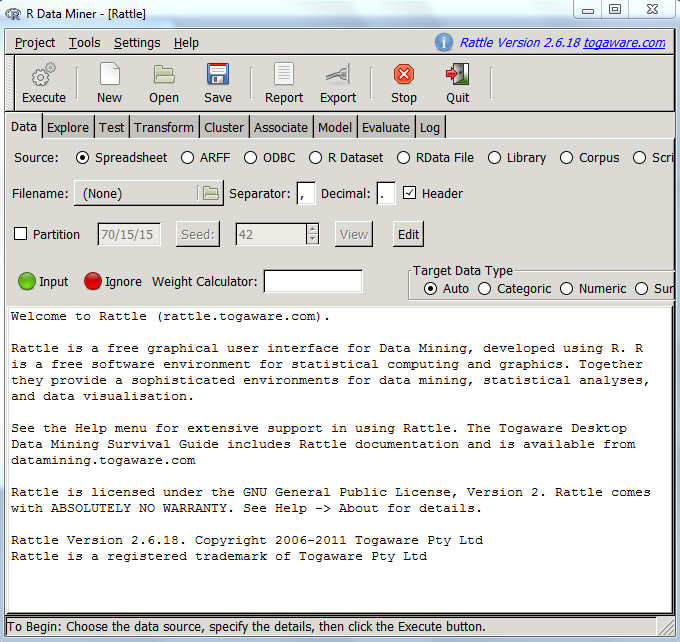The height and width of the screenshot is (642, 680).
Task: Increase seed value with up arrow
Action: click(x=313, y=229)
